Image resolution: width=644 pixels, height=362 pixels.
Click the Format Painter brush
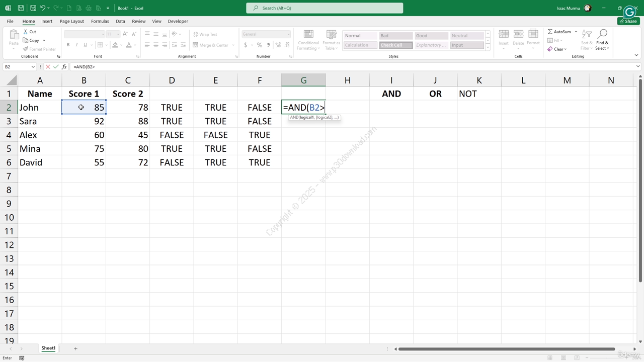pyautogui.click(x=26, y=49)
